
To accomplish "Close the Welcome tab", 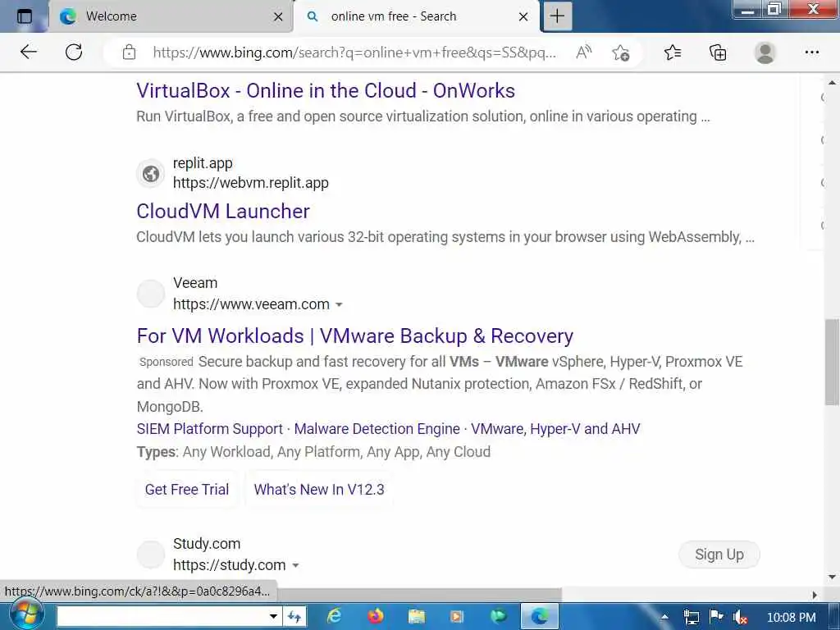I will [x=278, y=16].
